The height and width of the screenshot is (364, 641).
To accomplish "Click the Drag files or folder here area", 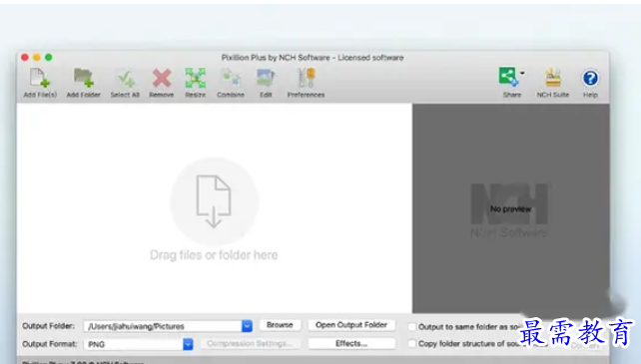I will 214,209.
